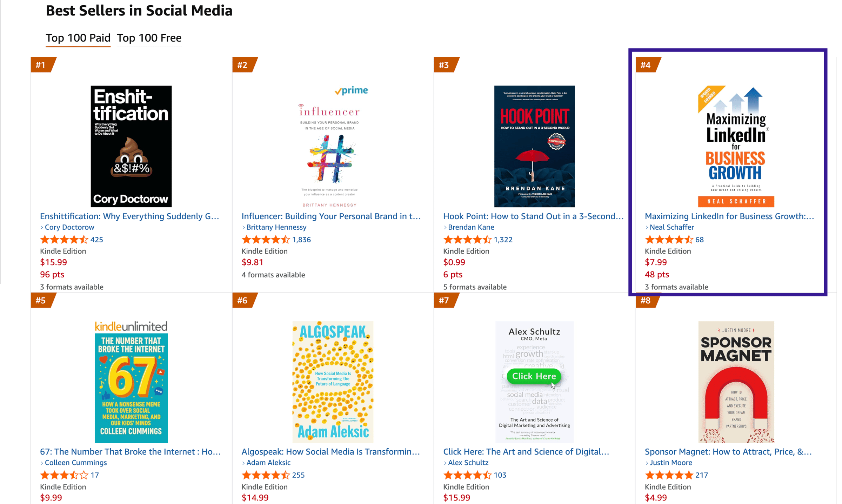The image size is (842, 504).
Task: Click the star rating for Sponsor Magnet
Action: click(x=669, y=475)
